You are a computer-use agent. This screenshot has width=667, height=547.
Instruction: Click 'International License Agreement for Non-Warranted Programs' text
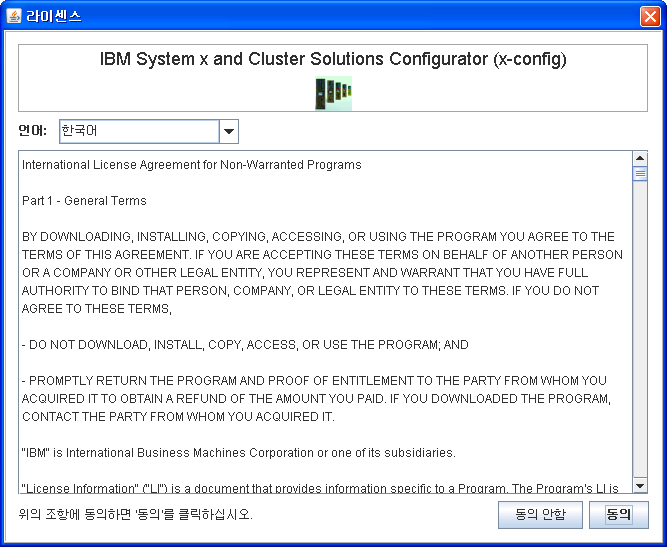(x=191, y=165)
